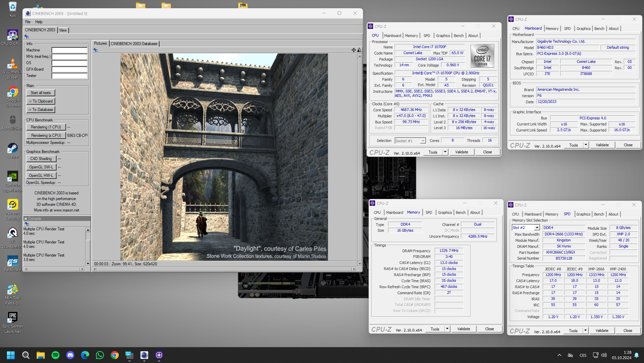
Task: Launch VLC media player desktop icon
Action: (12, 68)
